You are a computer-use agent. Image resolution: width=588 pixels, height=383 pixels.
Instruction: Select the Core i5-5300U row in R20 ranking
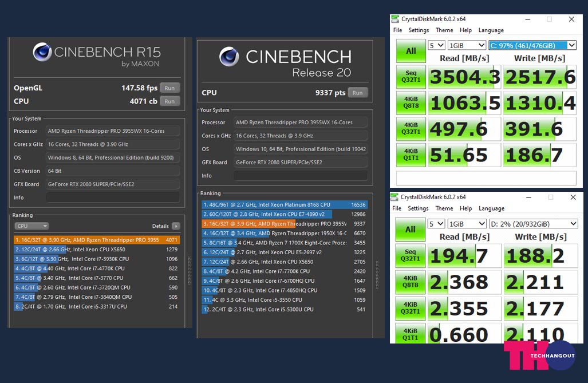pos(285,310)
